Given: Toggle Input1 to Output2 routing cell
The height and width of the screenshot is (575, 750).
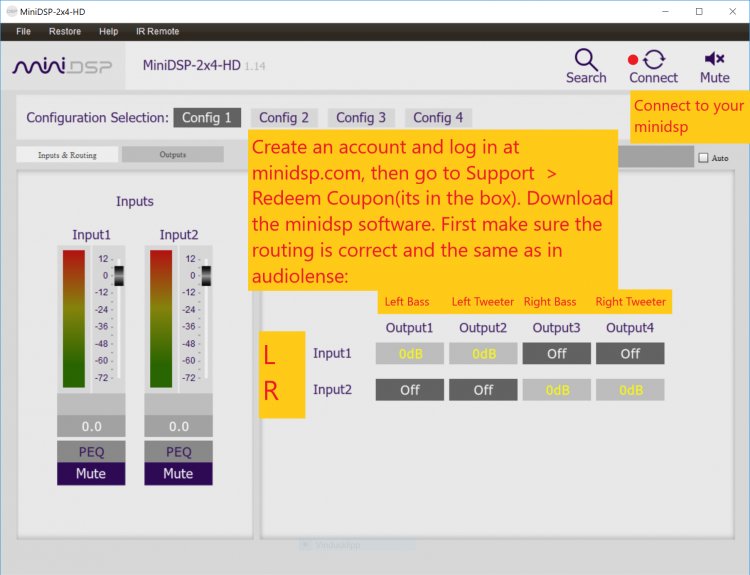Looking at the screenshot, I should click(x=483, y=354).
